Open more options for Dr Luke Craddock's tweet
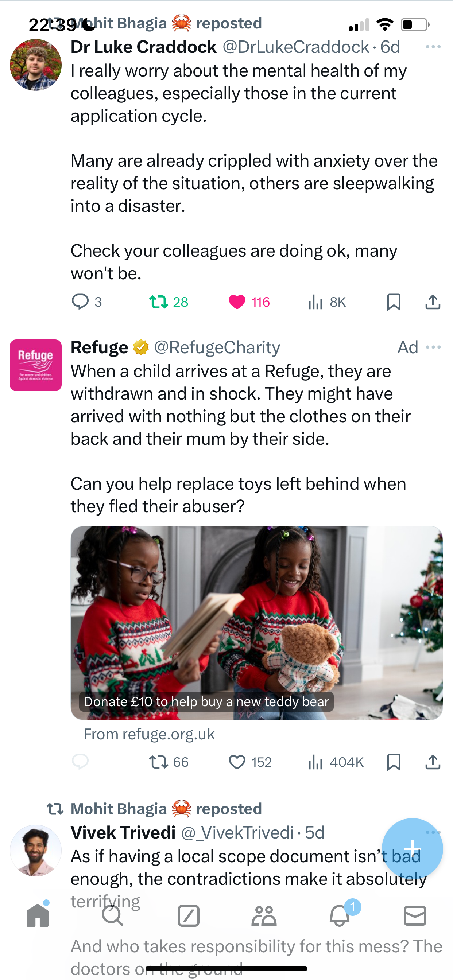The height and width of the screenshot is (980, 453). [433, 47]
